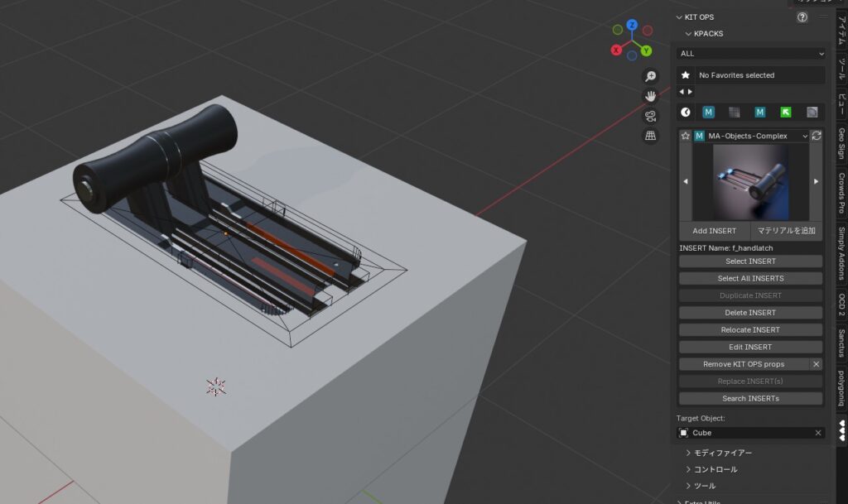Screen dimensions: 848x504
Task: Click Search INSERTs button
Action: click(750, 399)
